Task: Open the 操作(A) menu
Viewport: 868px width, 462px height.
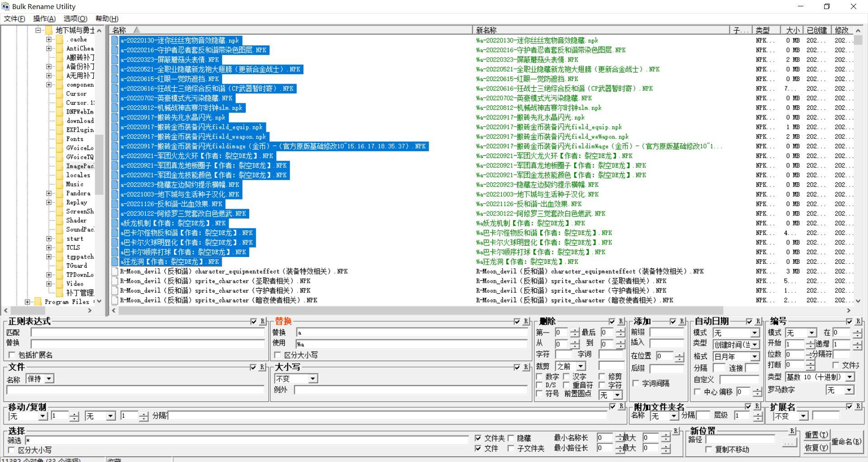Action: [x=44, y=19]
